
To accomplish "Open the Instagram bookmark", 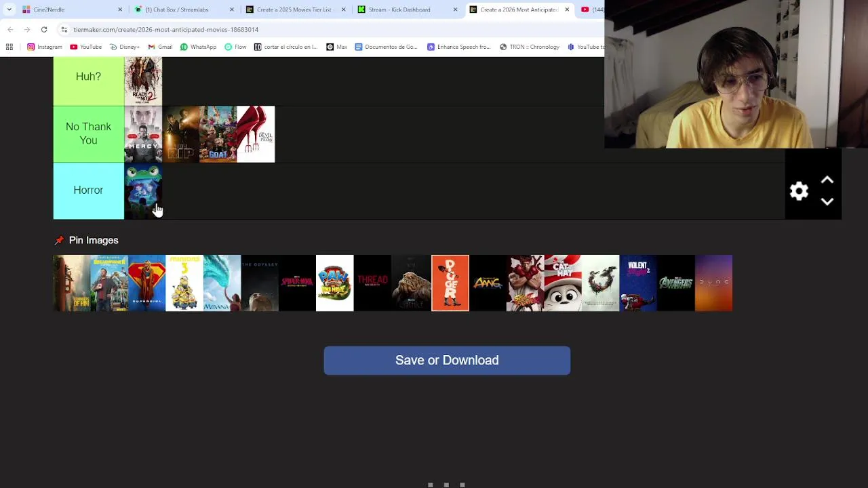I will 45,47.
